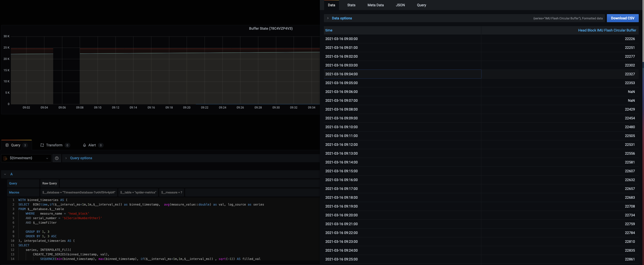
Task: Open the Meta Data tab
Action: [x=375, y=5]
